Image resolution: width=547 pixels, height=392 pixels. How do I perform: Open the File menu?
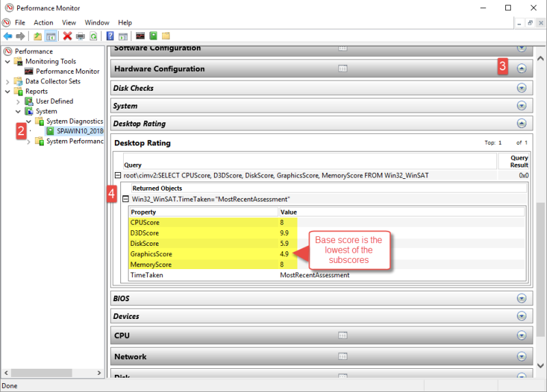(x=20, y=23)
